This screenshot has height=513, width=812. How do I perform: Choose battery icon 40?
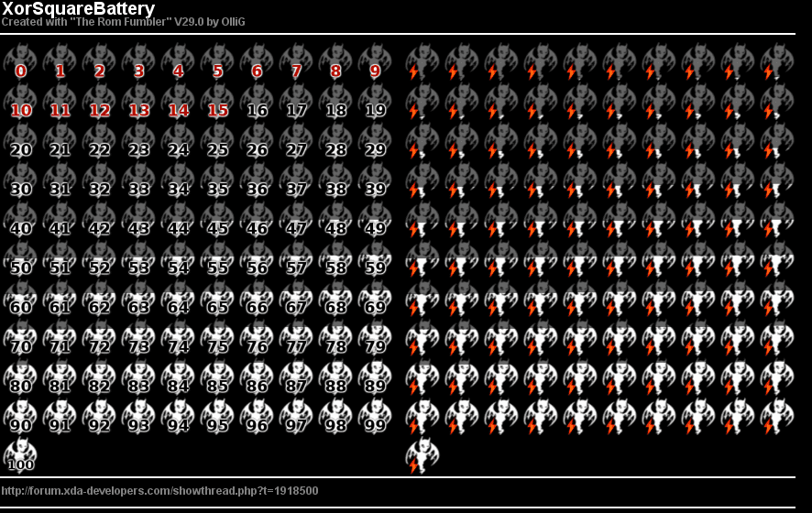click(x=20, y=220)
